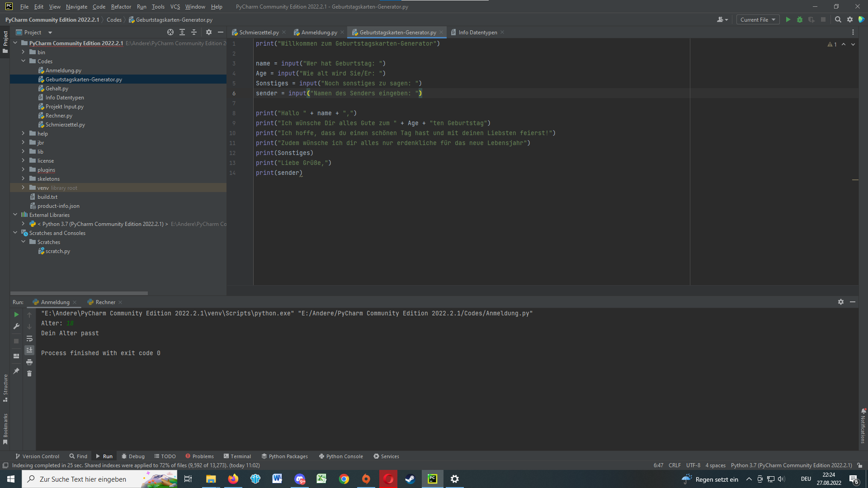Image resolution: width=868 pixels, height=488 pixels.
Task: Open the Problems tool window button
Action: (x=199, y=456)
